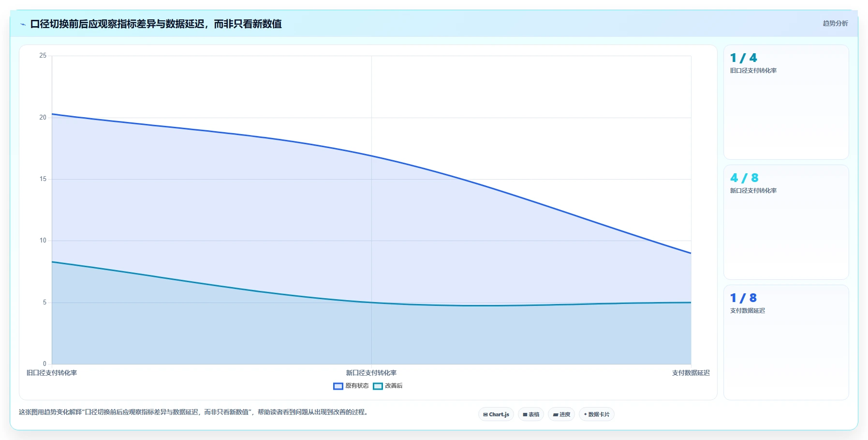Image resolution: width=868 pixels, height=440 pixels.
Task: Toggle the 原有状态 legend series
Action: coord(351,386)
